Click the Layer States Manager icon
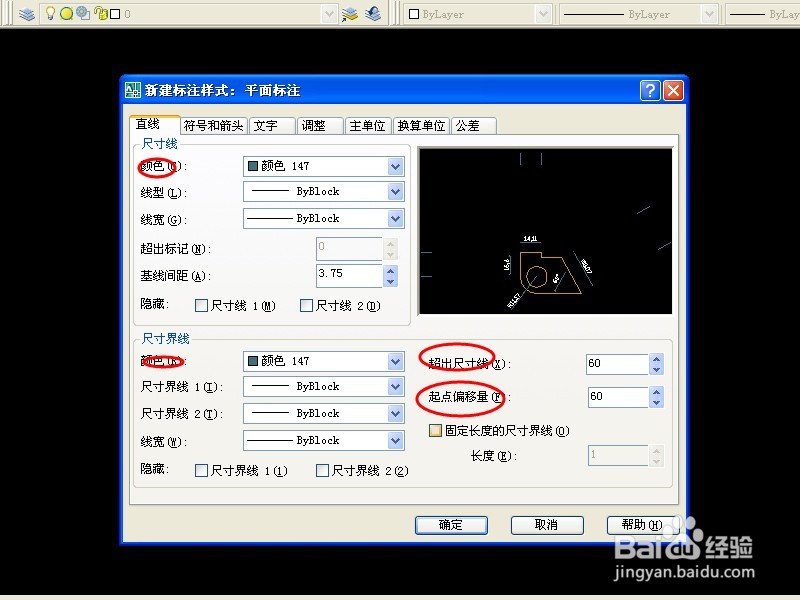The height and width of the screenshot is (600, 800). point(372,14)
